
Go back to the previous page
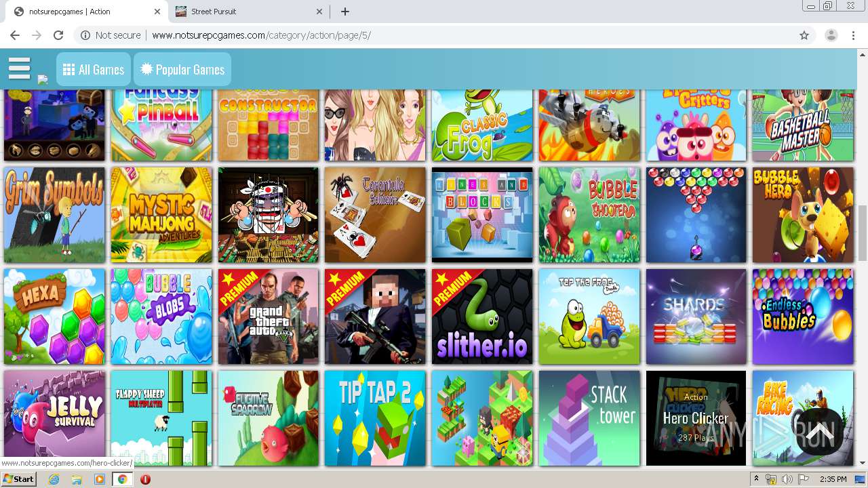click(15, 35)
